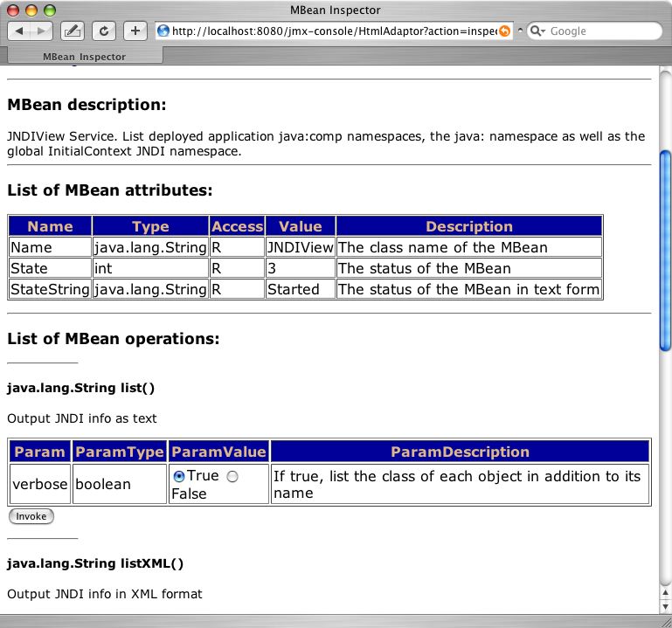The image size is (672, 628).
Task: Select the True radio option for verbose
Action: tap(179, 476)
